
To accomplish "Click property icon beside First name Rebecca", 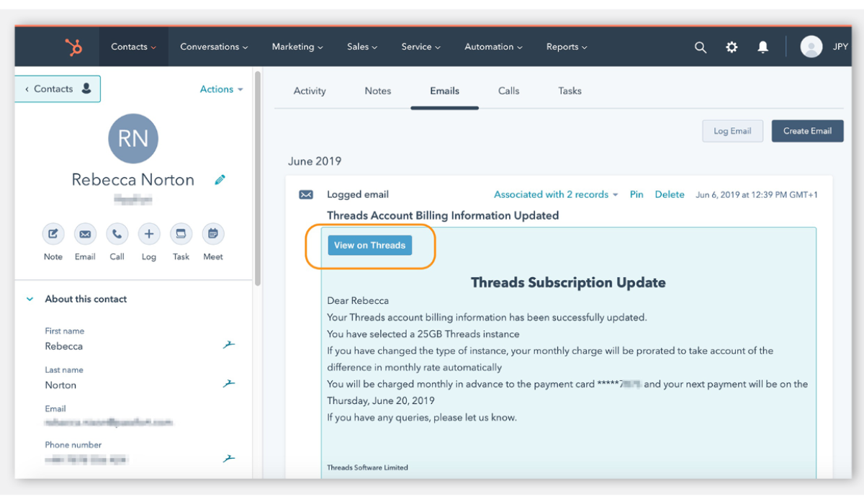I will (229, 345).
